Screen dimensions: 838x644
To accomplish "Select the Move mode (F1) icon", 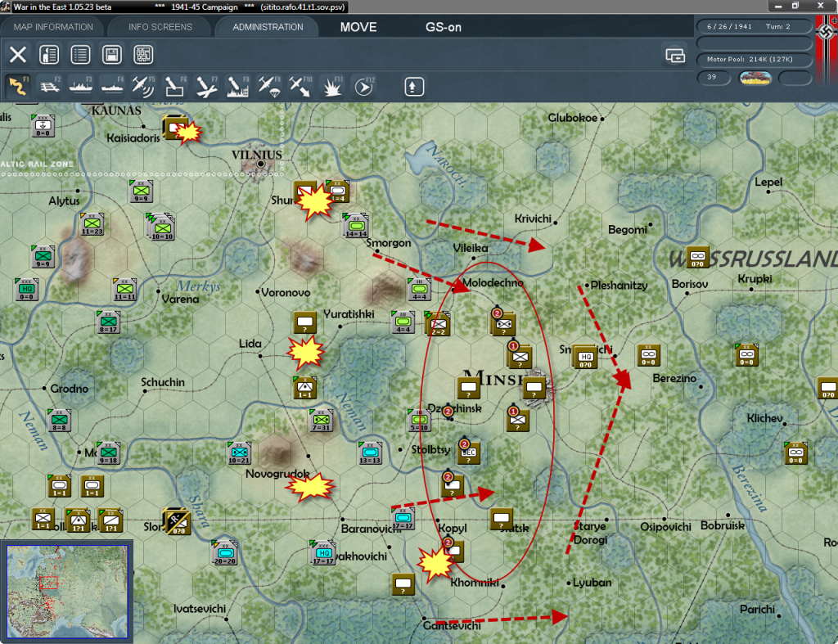I will (x=18, y=87).
